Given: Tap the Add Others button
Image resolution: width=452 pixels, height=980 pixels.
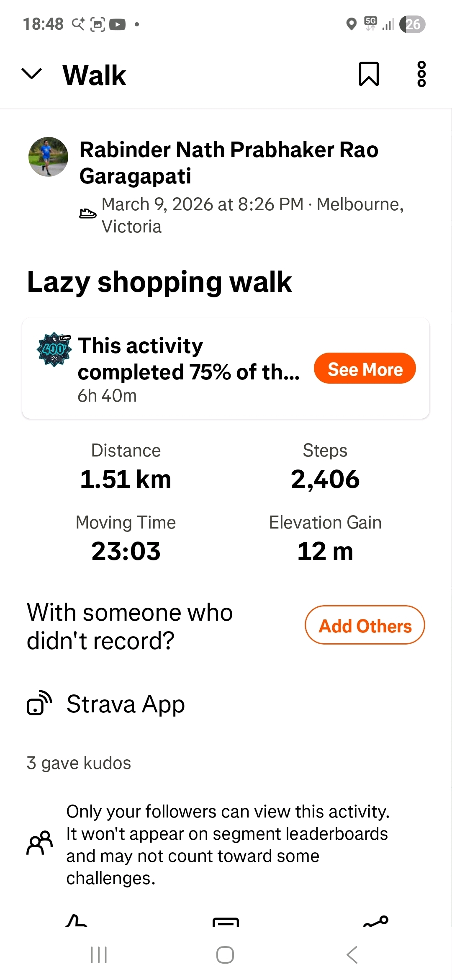Looking at the screenshot, I should point(365,625).
